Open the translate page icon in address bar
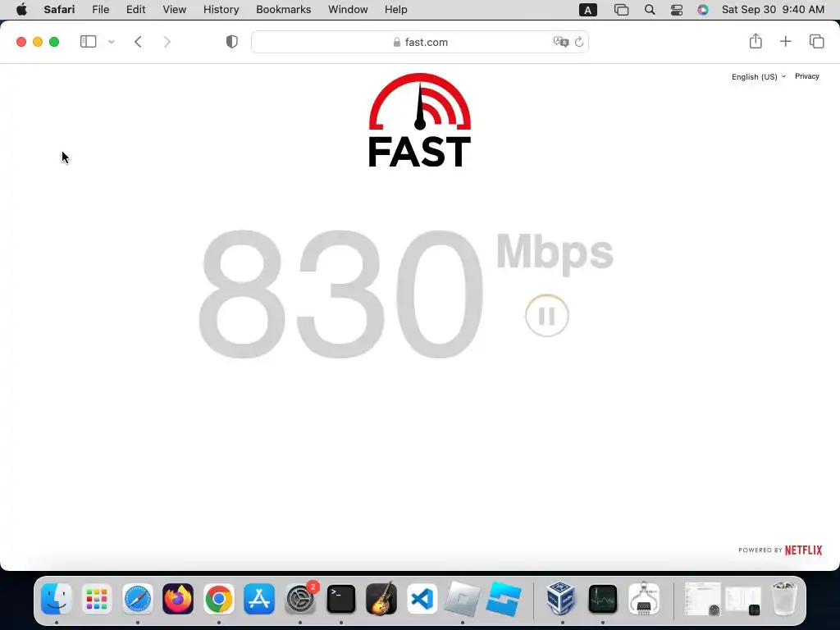 tap(561, 42)
